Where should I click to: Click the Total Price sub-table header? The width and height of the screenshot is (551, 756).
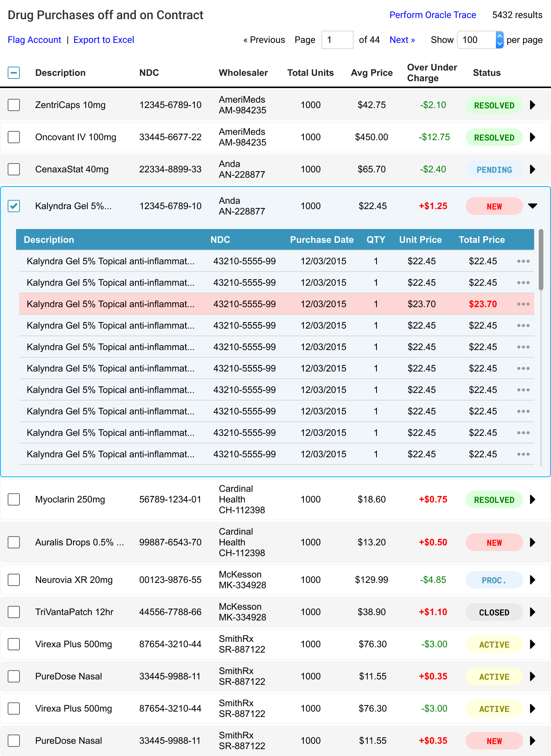(482, 240)
